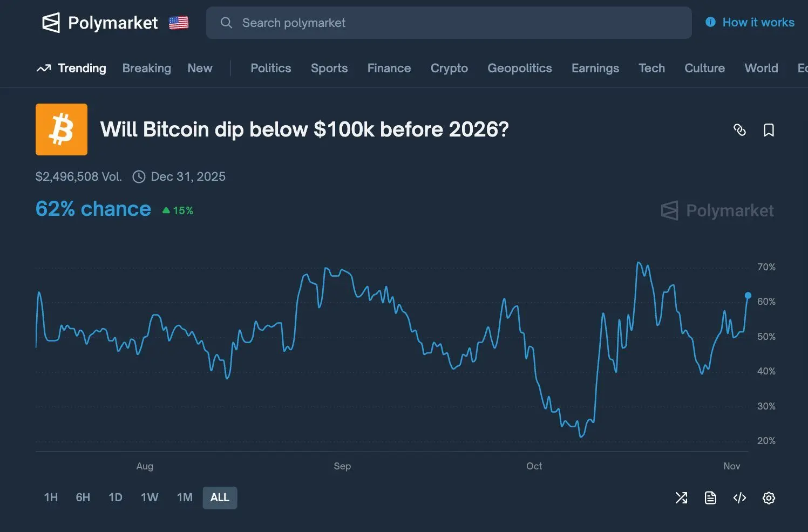Screen dimensions: 808x532
Task: Click the orange Bitcoin market thumbnail
Action: 62,129
